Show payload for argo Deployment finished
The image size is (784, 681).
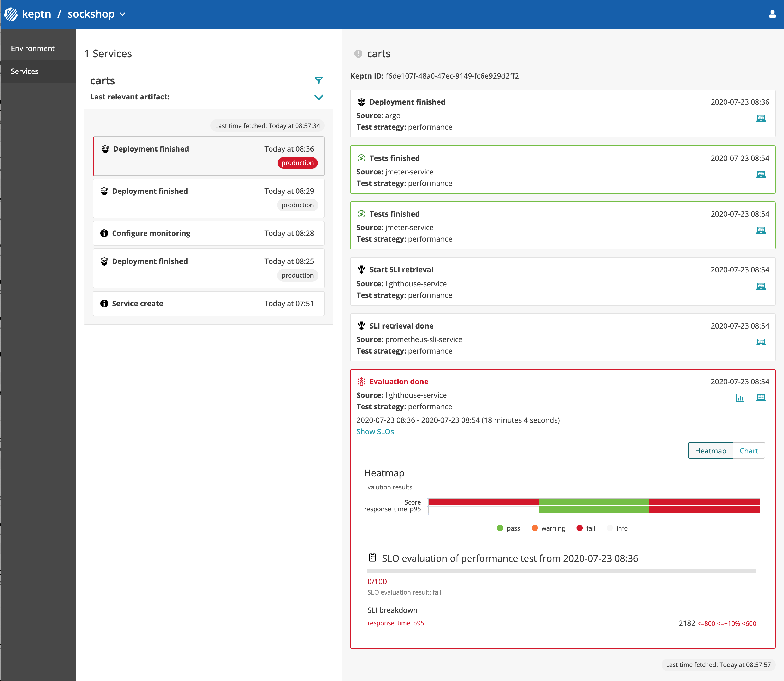point(761,118)
